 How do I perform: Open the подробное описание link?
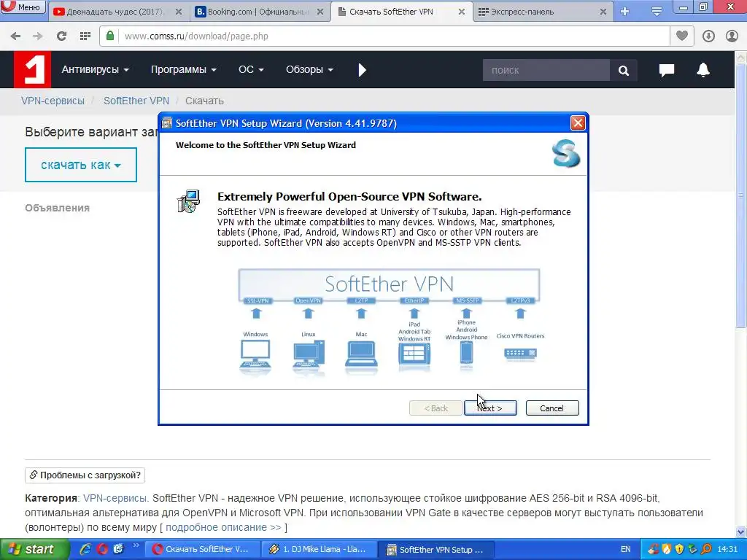(223, 528)
